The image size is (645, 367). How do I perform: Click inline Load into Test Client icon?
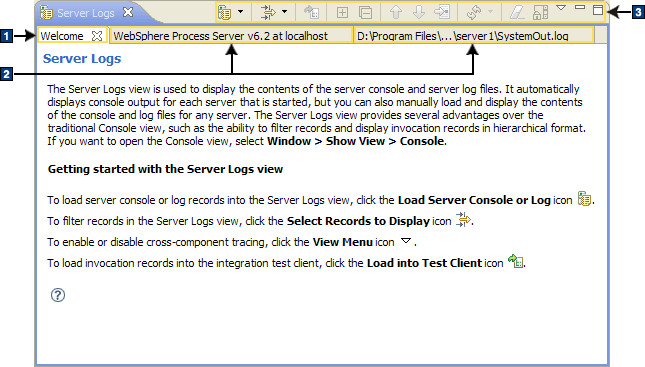click(x=515, y=261)
